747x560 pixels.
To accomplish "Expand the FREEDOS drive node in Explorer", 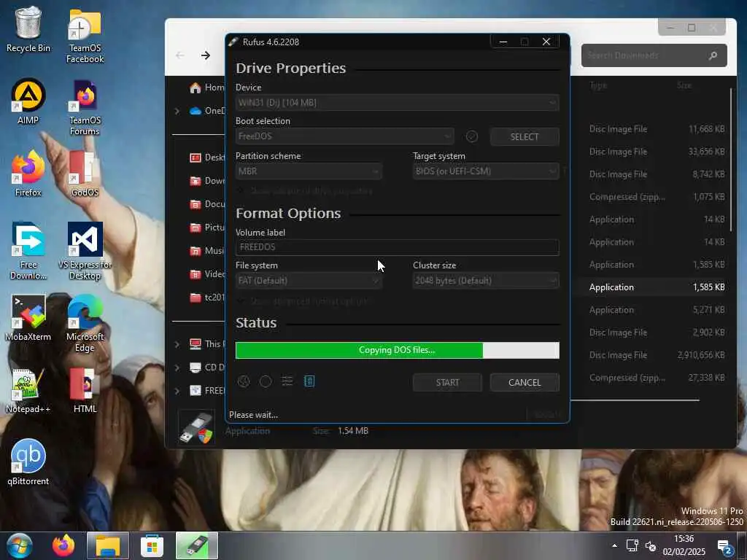I will tap(177, 391).
